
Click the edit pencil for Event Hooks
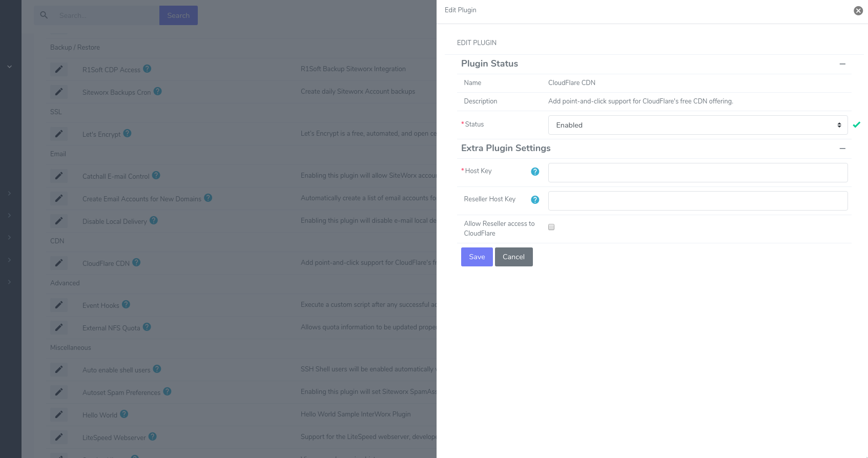[x=59, y=305]
